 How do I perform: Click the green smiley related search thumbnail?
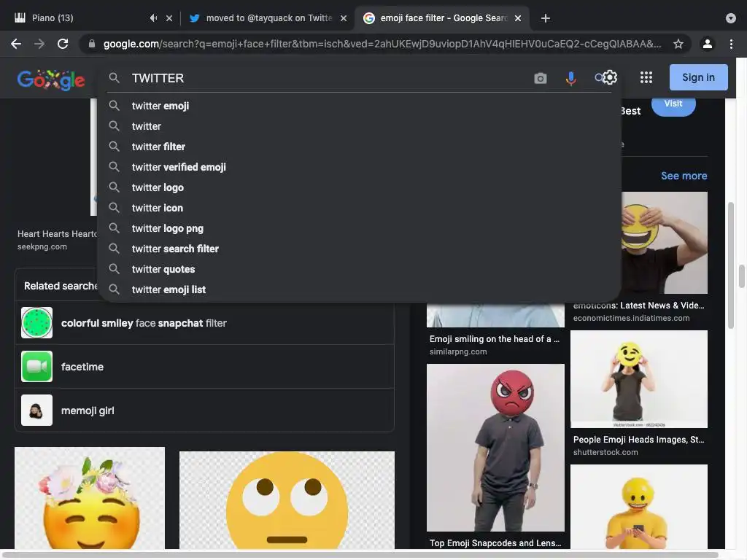(36, 323)
